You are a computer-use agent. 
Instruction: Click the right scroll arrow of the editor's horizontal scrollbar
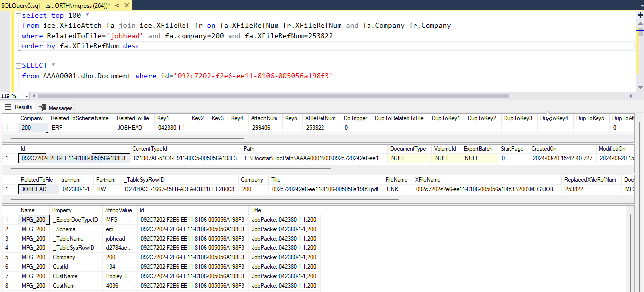pos(632,95)
